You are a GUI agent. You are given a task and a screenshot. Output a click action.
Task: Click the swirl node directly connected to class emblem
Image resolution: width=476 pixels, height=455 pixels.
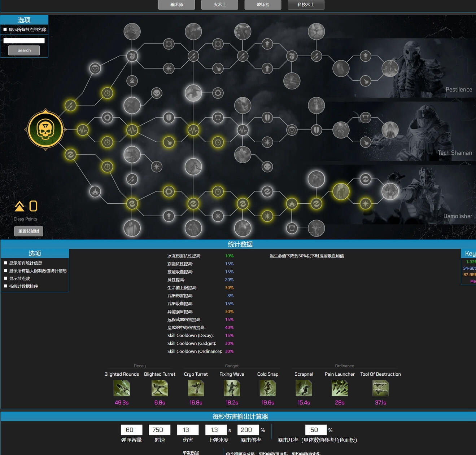pos(70,155)
